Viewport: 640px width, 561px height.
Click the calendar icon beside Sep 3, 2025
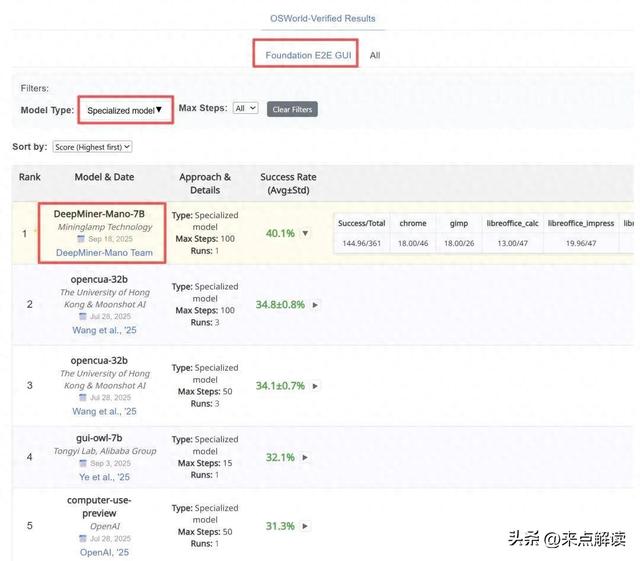[x=83, y=463]
